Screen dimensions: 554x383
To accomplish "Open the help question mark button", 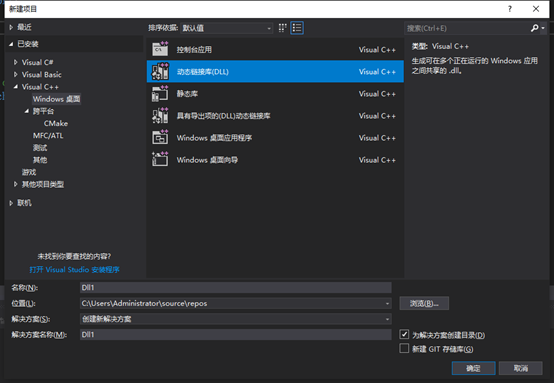I will click(509, 9).
